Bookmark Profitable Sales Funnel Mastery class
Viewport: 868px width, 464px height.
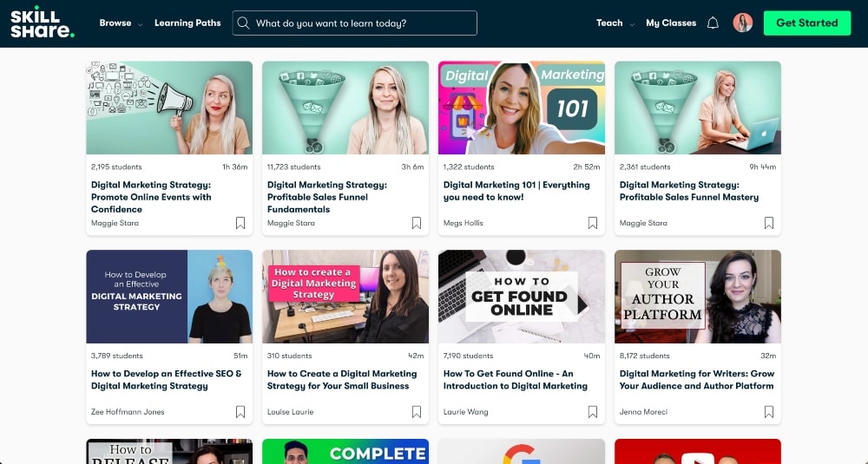click(769, 223)
